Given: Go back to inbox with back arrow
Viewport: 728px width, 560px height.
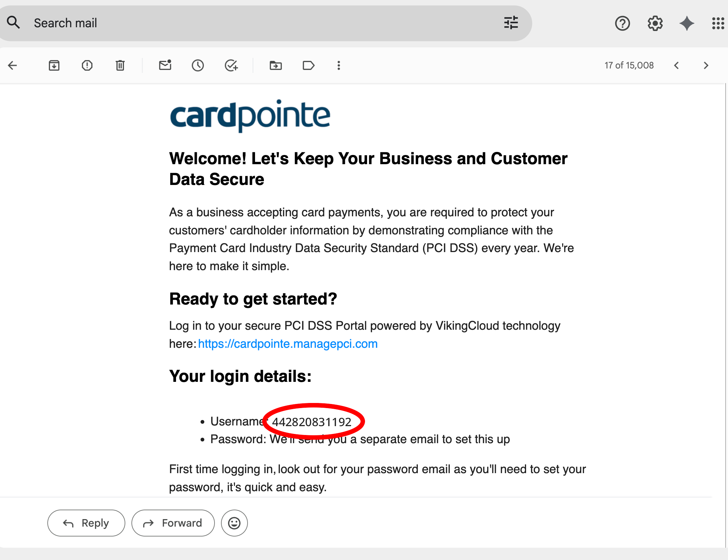Looking at the screenshot, I should [x=13, y=65].
